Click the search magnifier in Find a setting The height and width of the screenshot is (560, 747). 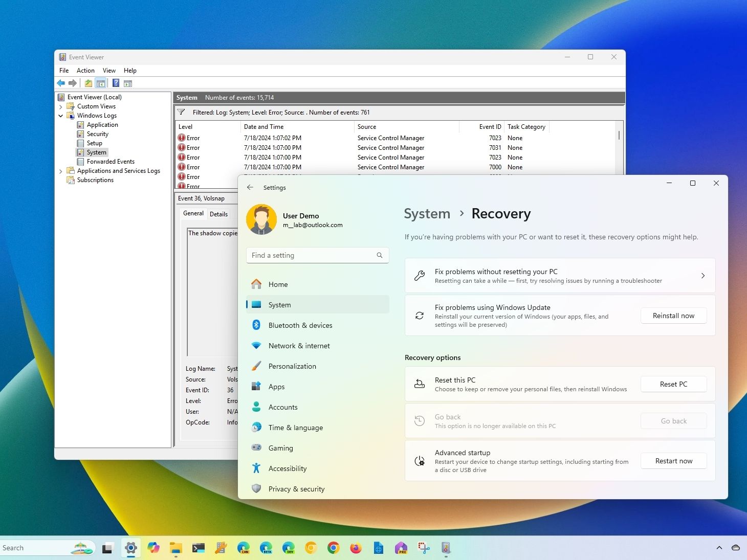380,255
